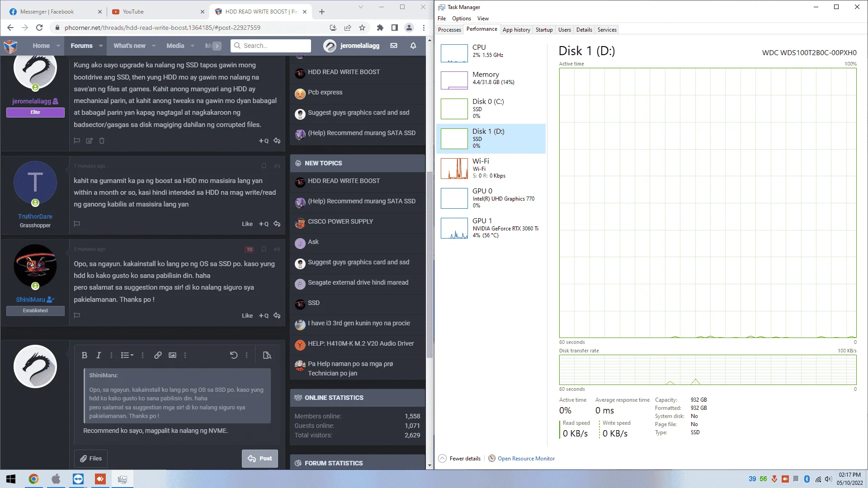Open jeromelaliagg account menu
This screenshot has height=488, width=868.
(351, 46)
